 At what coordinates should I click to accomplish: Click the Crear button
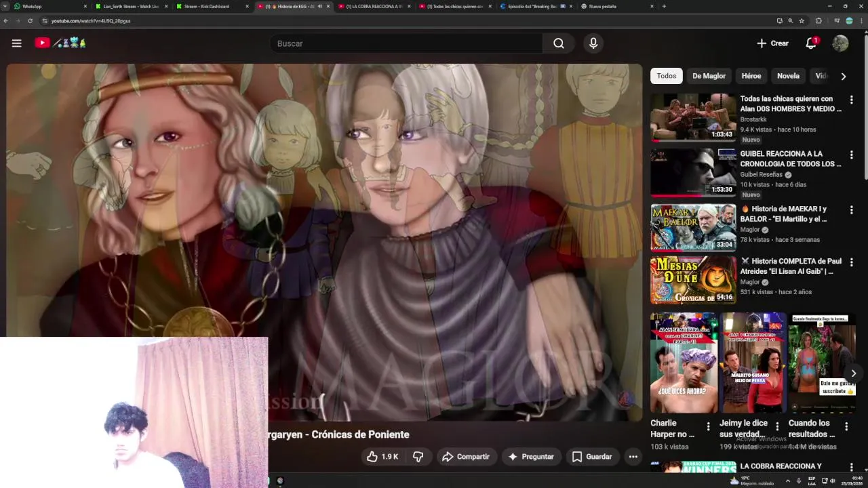772,43
